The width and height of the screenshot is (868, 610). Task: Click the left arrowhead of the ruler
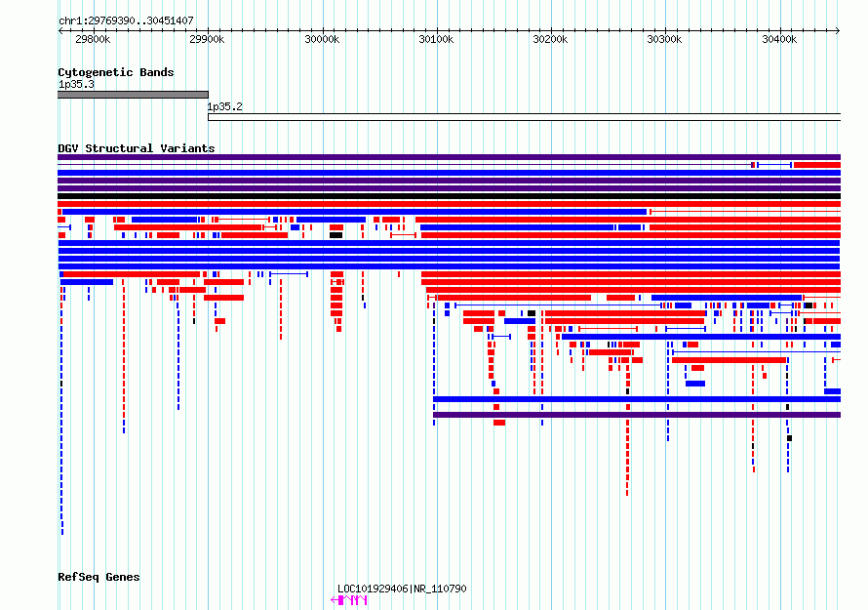(x=60, y=30)
